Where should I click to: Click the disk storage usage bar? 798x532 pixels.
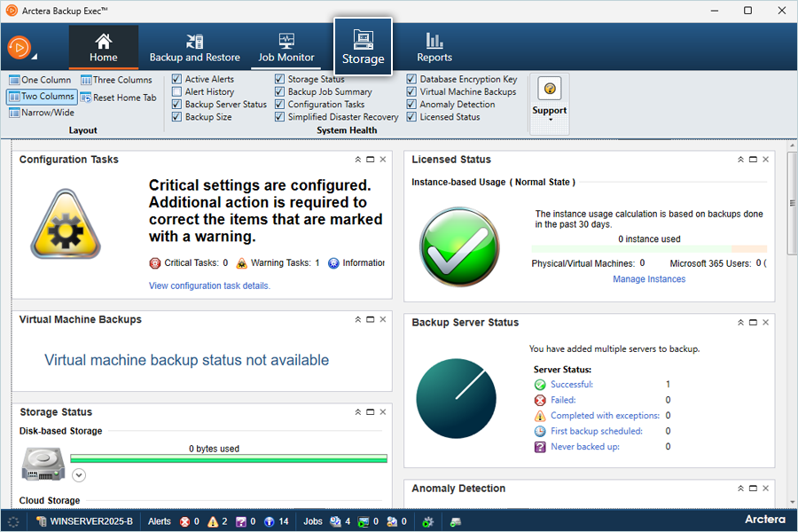[229, 459]
